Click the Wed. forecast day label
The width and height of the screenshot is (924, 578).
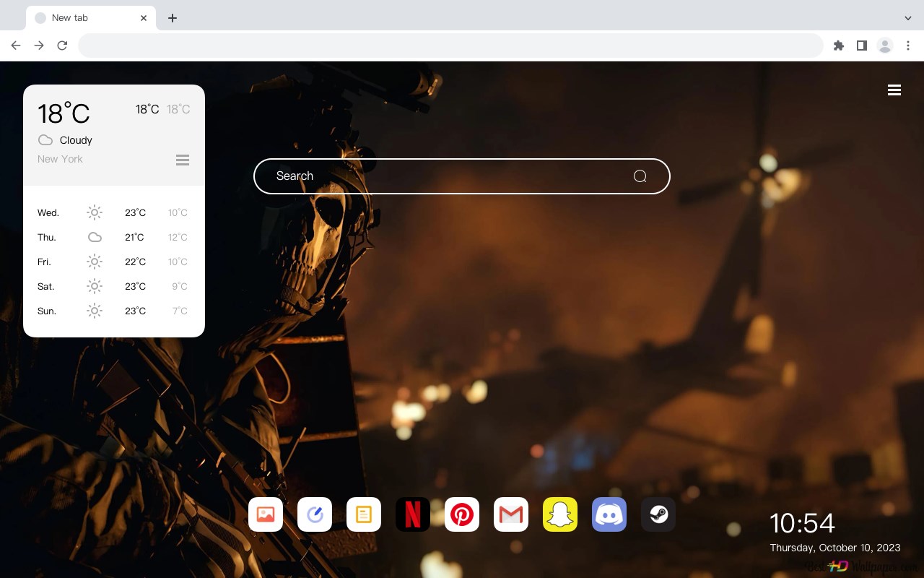coord(48,212)
